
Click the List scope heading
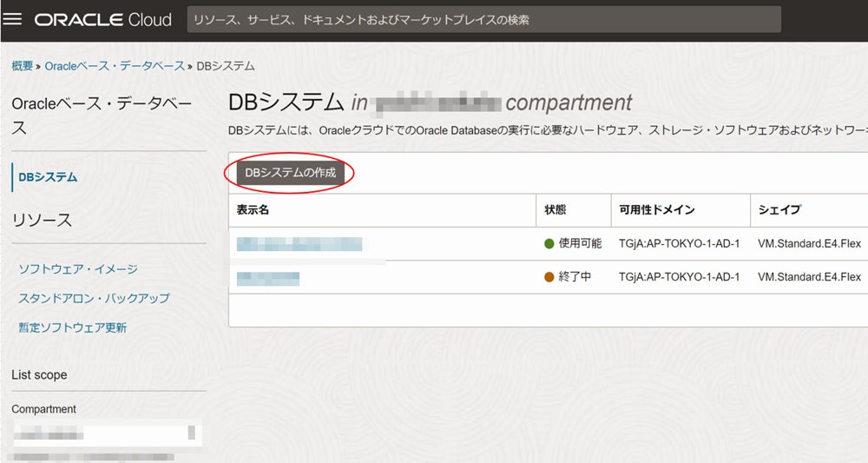[x=39, y=375]
